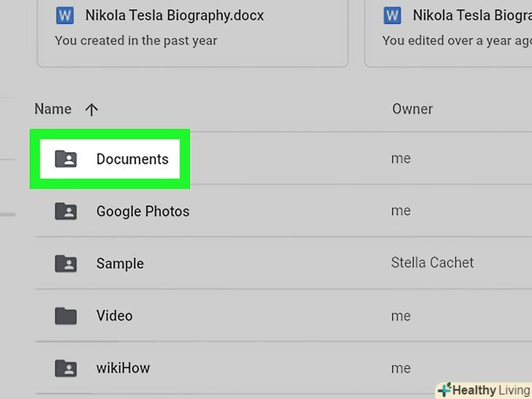The height and width of the screenshot is (399, 532).
Task: Click the Sample shared folder icon
Action: click(x=66, y=264)
